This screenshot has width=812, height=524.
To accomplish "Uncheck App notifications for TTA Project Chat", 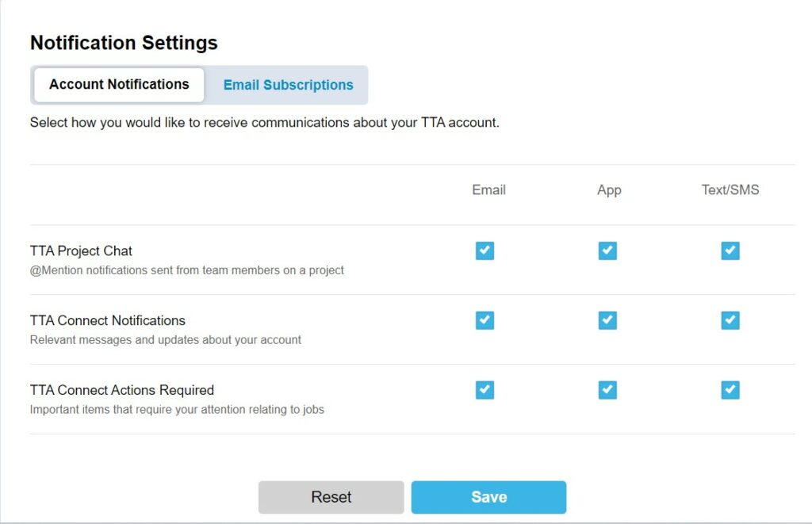I will (x=607, y=251).
